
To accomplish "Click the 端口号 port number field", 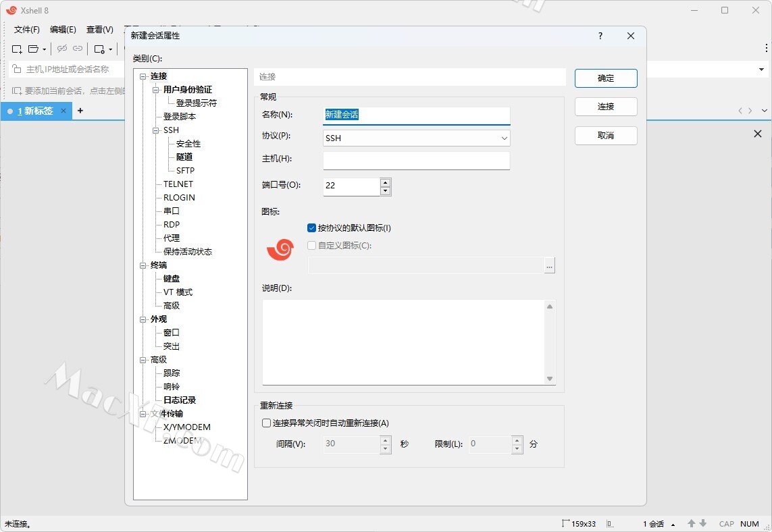I will pyautogui.click(x=351, y=186).
